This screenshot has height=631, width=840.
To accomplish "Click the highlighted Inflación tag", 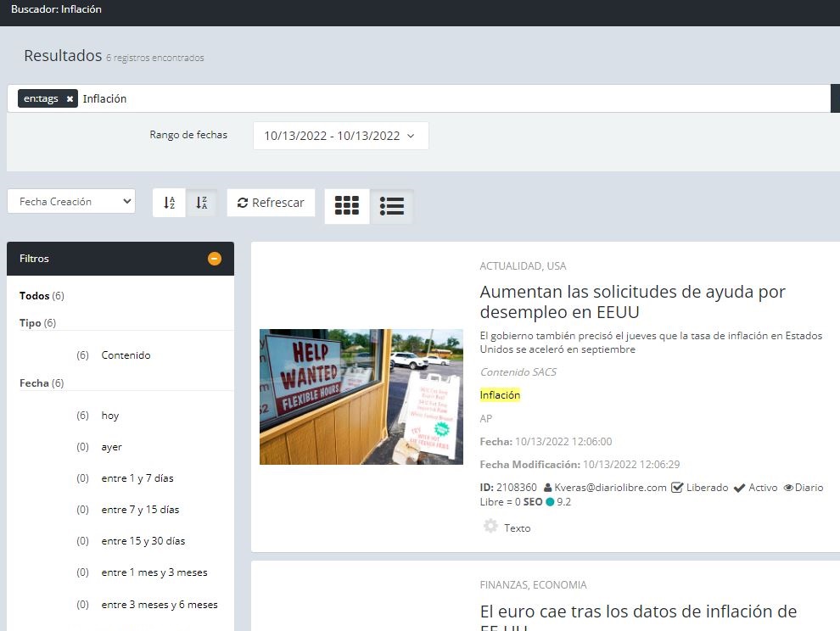I will tap(501, 394).
